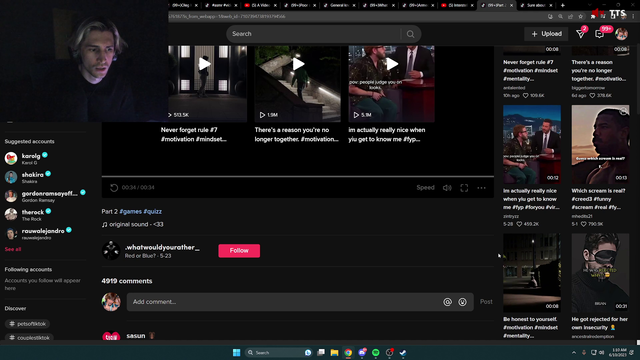Open the #games hashtag link

pyautogui.click(x=131, y=211)
